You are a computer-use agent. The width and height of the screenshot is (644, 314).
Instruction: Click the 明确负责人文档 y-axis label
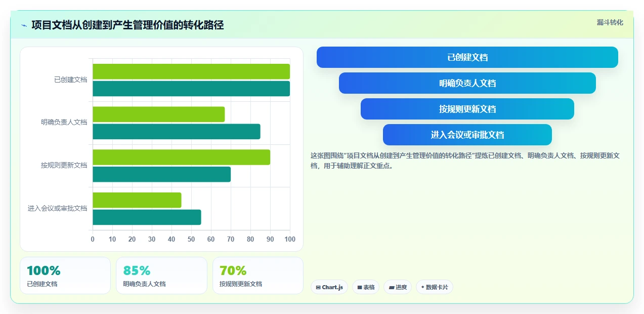pos(64,122)
